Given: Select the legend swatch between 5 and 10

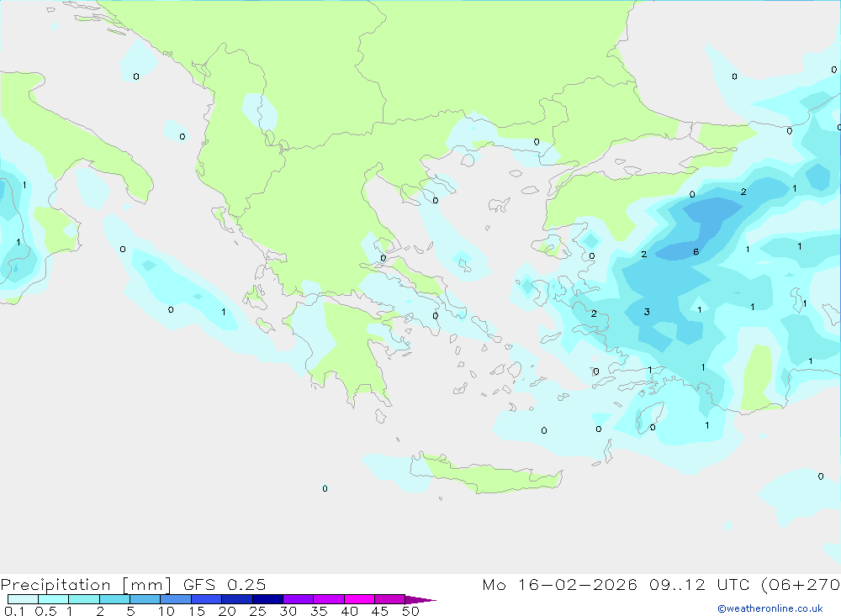Looking at the screenshot, I should (x=145, y=599).
